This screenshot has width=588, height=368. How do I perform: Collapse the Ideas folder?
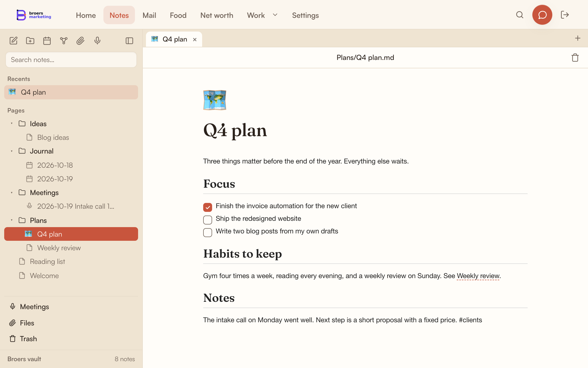point(12,124)
